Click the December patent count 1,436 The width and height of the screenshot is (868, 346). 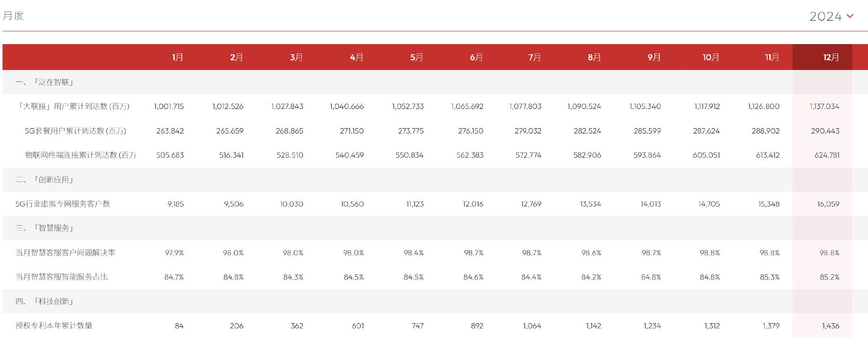(x=830, y=326)
